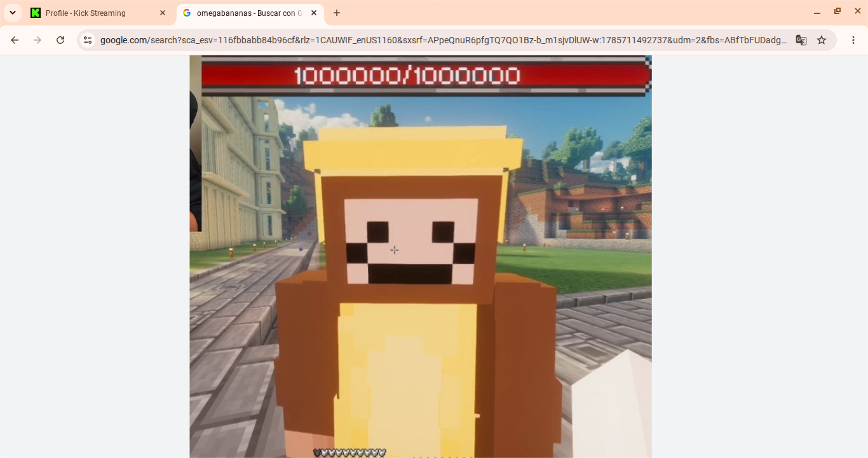Open the tab search dropdown arrow
Screen dimensions: 868x458
13,13
